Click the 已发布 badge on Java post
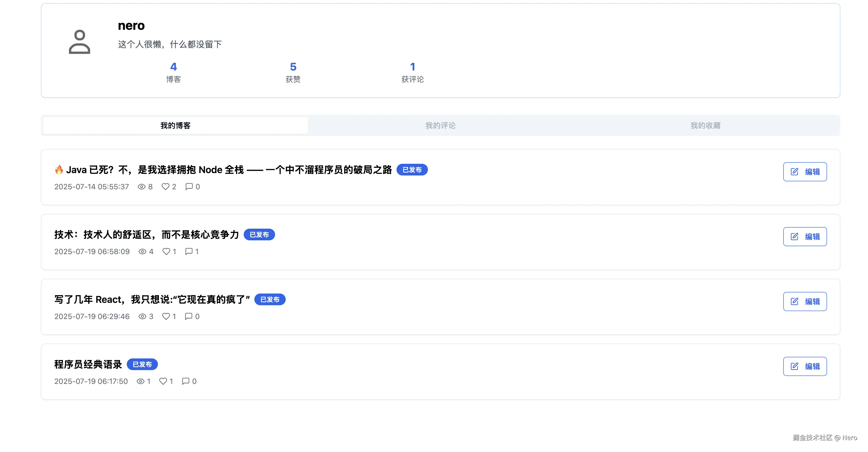This screenshot has width=868, height=452. pos(412,170)
